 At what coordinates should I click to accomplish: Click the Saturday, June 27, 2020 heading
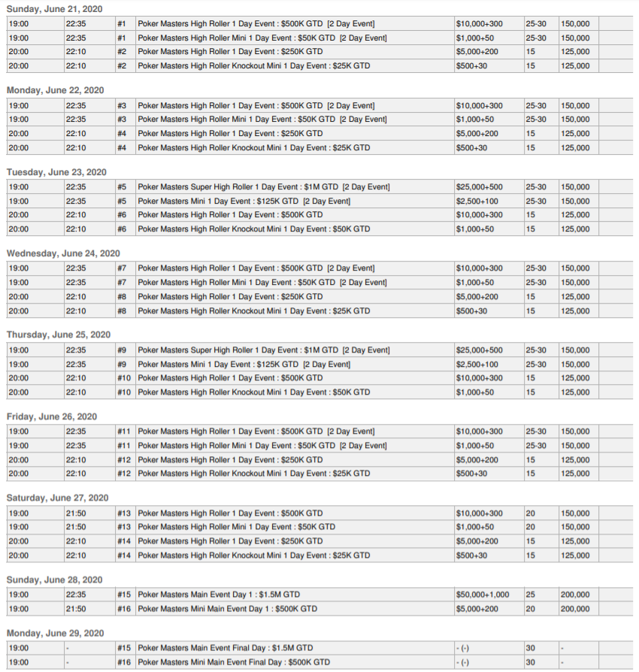pos(57,498)
